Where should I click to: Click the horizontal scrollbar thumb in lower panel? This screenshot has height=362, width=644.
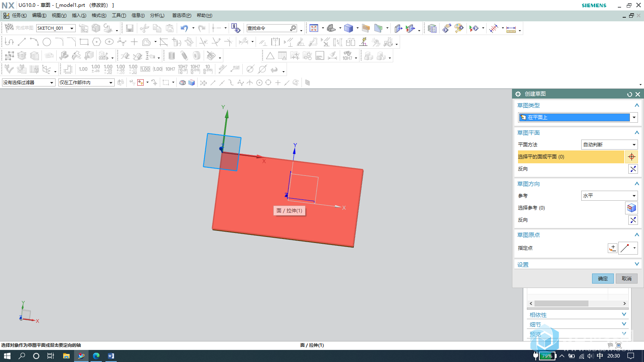(x=561, y=303)
